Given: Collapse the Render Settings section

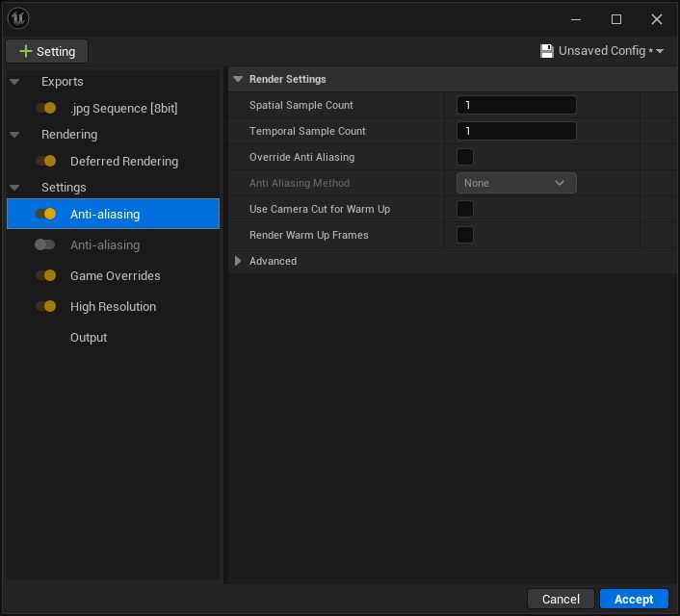Looking at the screenshot, I should point(238,79).
